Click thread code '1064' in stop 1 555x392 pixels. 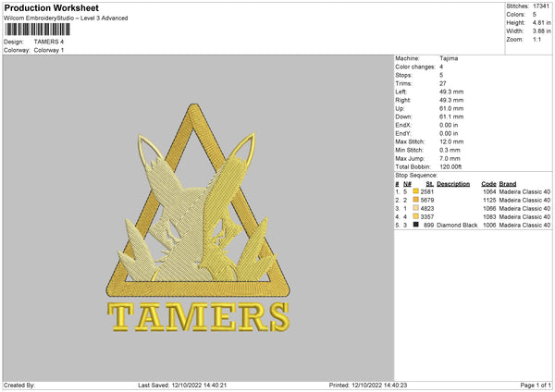click(x=489, y=191)
